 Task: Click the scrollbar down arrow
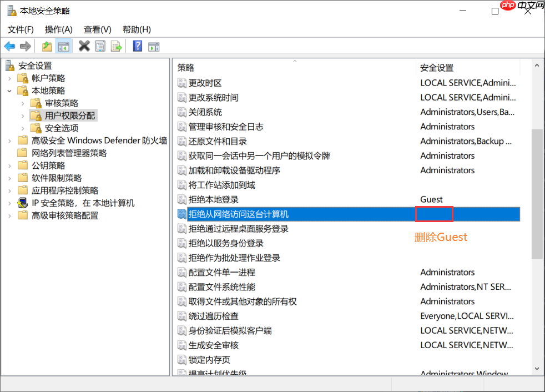click(x=536, y=368)
